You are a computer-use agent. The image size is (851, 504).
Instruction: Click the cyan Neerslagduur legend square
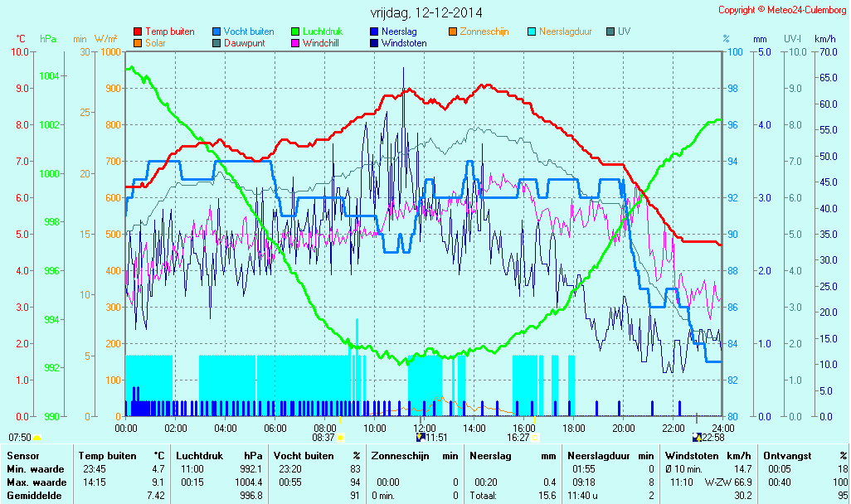532,32
